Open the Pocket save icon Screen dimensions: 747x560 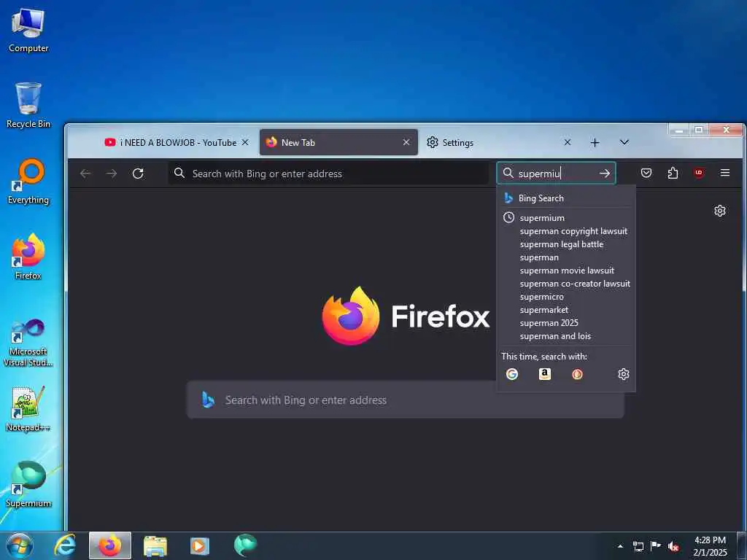[646, 173]
